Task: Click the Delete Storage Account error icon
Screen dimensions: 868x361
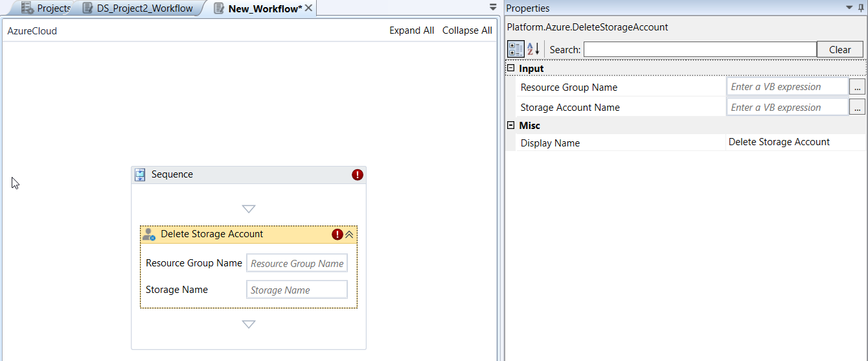Action: (x=337, y=235)
